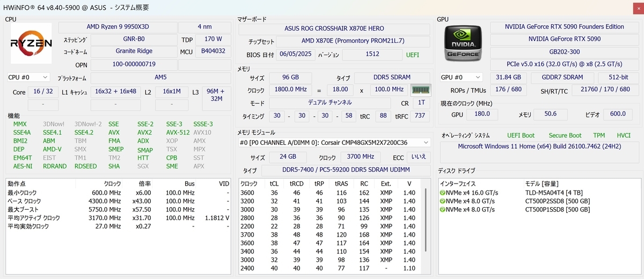644x279 pixels.
Task: Click the GPU memory clock 50.6 value
Action: click(x=550, y=114)
